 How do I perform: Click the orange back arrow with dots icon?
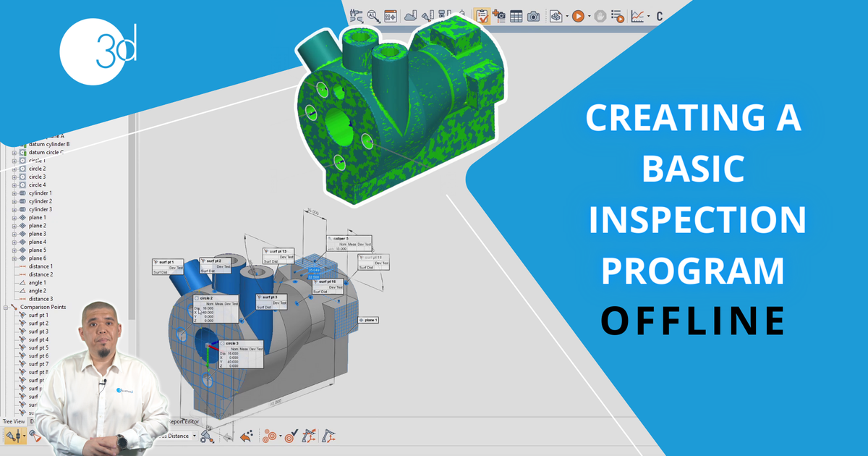[245, 436]
